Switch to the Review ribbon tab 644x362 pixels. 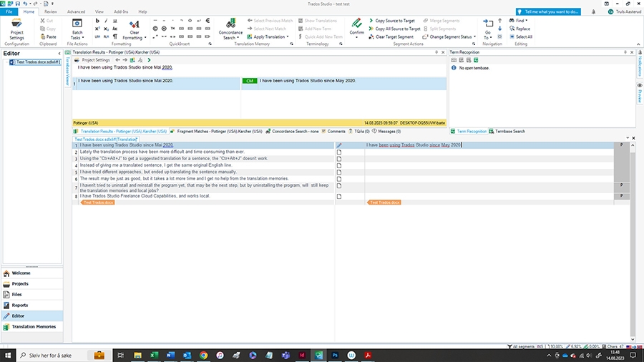(51, 11)
